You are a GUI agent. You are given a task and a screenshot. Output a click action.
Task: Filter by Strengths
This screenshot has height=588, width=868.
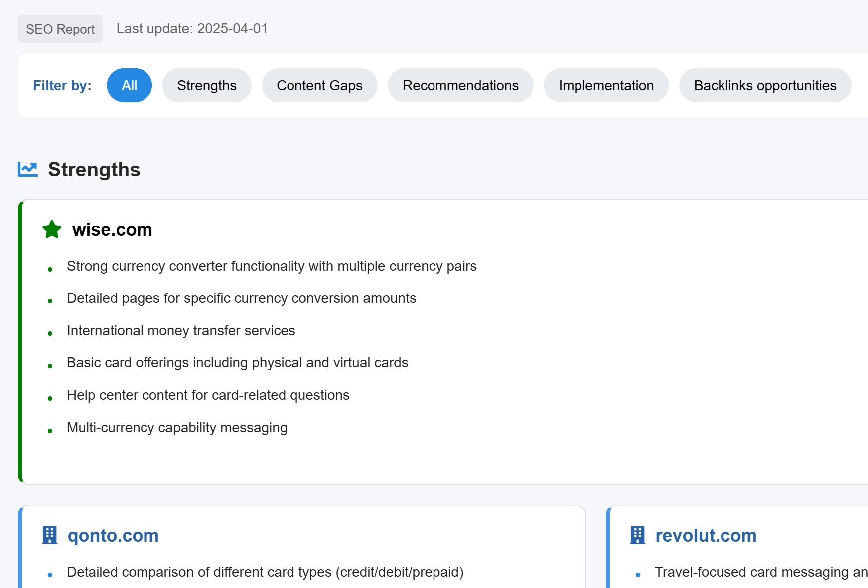[x=207, y=85]
